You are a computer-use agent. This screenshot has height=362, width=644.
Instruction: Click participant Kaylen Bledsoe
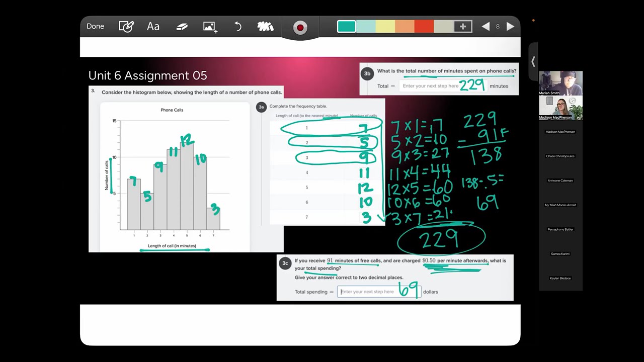pyautogui.click(x=560, y=278)
